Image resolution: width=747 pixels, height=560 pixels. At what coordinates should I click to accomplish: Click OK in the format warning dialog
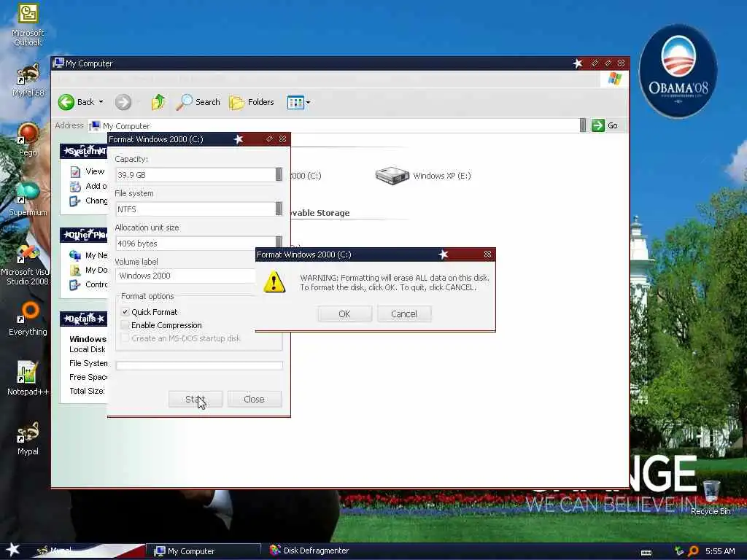pos(344,314)
